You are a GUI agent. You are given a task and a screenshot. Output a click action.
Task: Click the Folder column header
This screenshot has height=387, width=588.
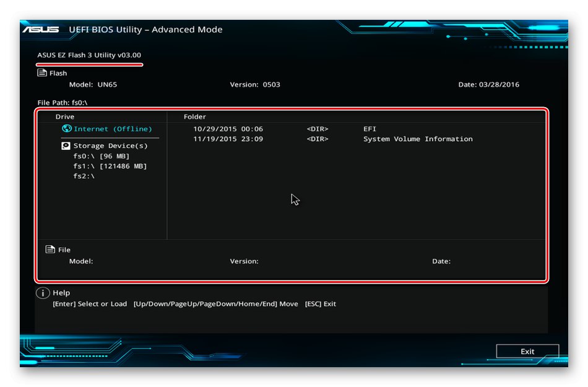point(194,116)
